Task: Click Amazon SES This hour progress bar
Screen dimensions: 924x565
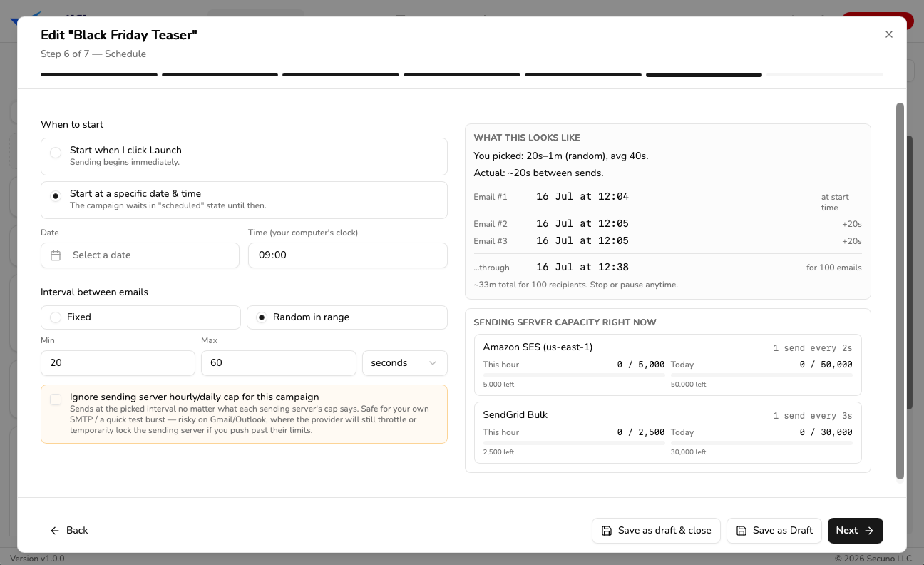Action: pyautogui.click(x=574, y=375)
